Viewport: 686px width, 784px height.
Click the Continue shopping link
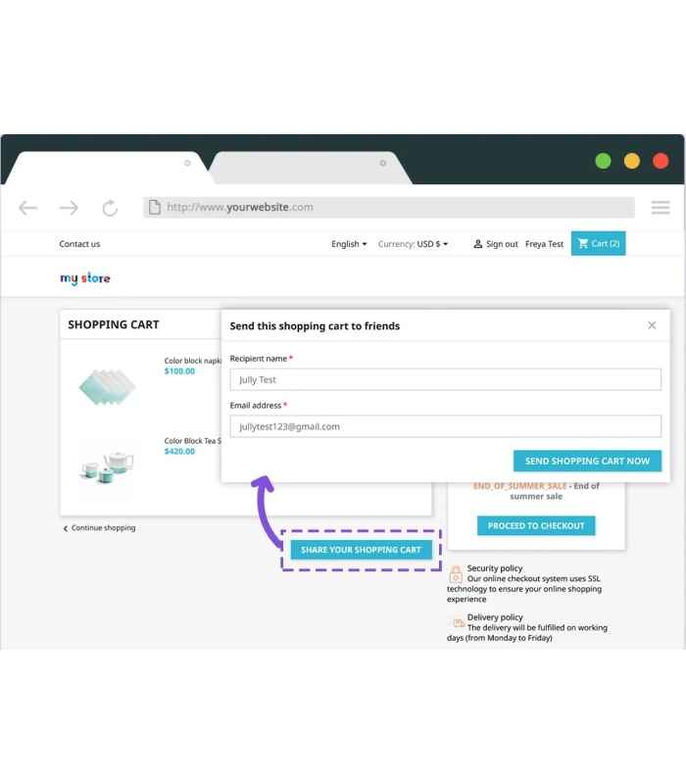100,528
